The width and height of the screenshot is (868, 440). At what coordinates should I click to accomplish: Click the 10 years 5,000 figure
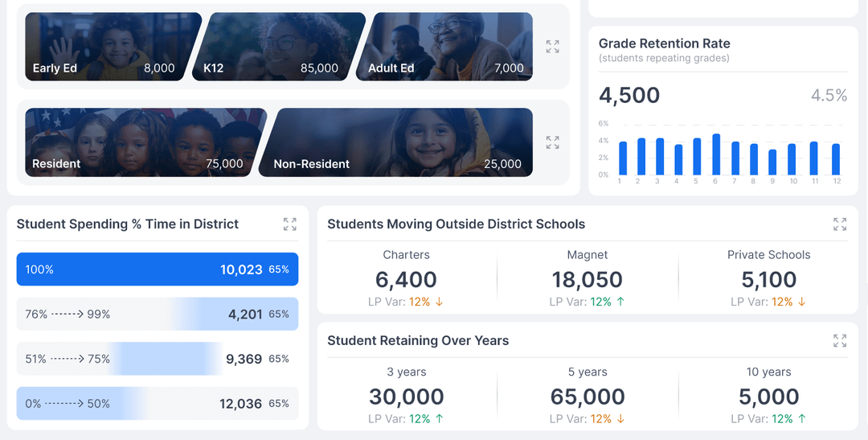pyautogui.click(x=768, y=397)
